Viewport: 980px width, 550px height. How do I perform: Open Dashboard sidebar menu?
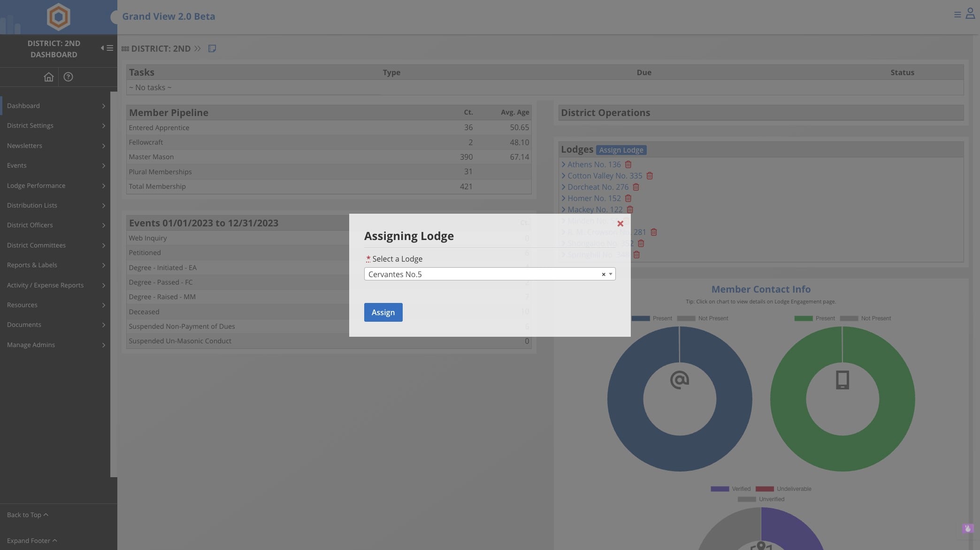point(55,106)
